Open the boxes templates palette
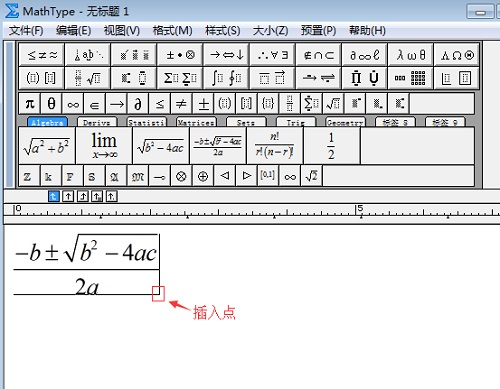This screenshot has width=500, height=389. [457, 78]
